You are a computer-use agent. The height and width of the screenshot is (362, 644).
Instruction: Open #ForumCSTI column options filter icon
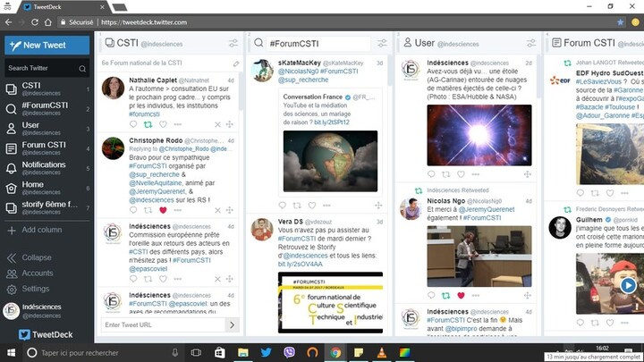click(382, 43)
